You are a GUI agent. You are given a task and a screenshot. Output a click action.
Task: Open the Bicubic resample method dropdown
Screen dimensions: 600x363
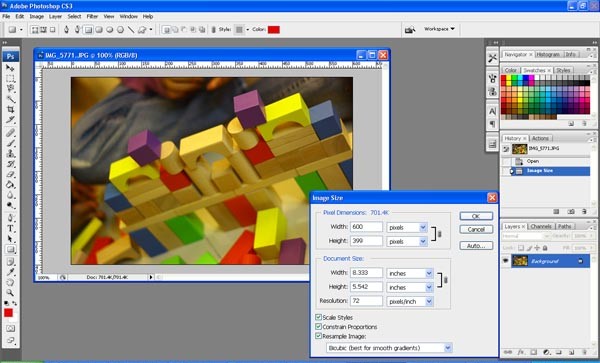click(389, 348)
